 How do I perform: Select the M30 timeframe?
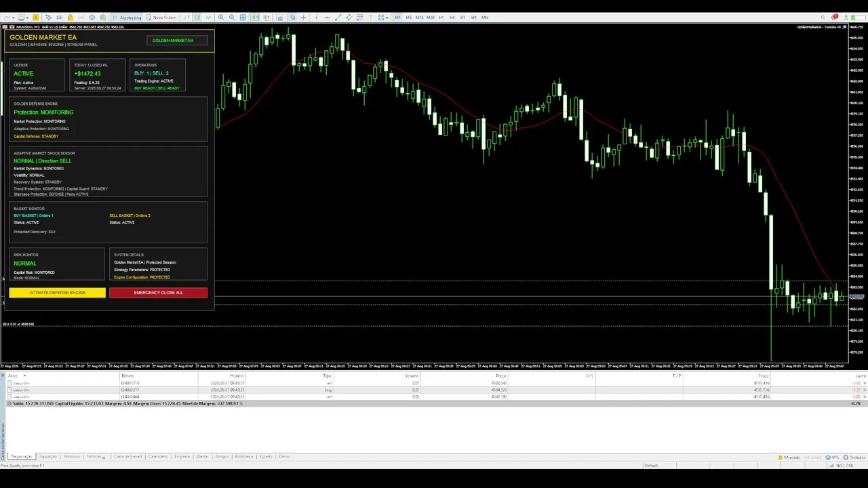click(x=430, y=18)
